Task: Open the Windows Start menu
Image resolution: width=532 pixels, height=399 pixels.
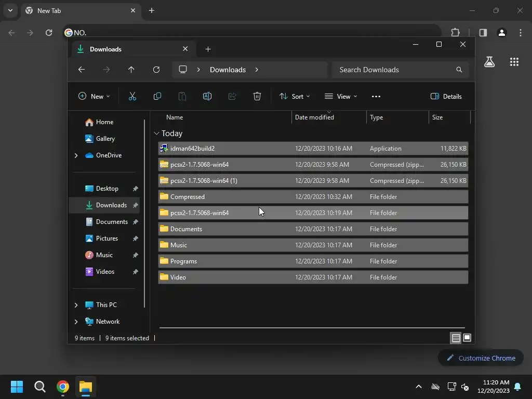Action: (17, 387)
